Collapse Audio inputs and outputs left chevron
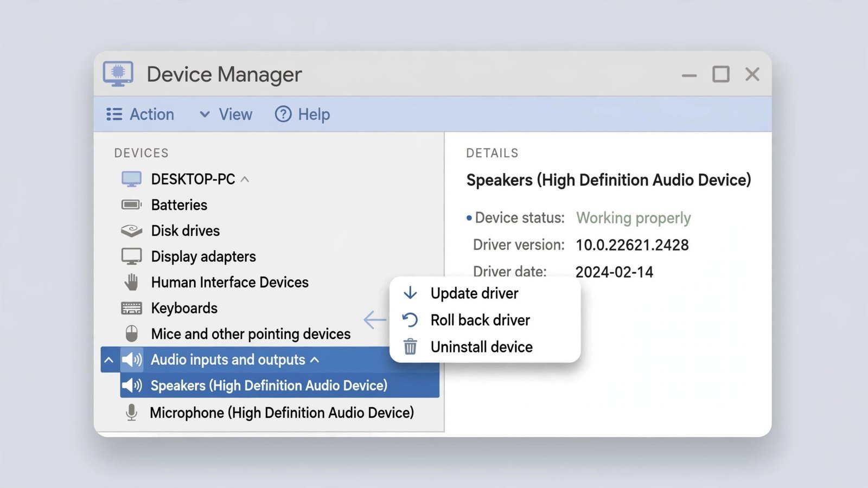 [x=108, y=359]
